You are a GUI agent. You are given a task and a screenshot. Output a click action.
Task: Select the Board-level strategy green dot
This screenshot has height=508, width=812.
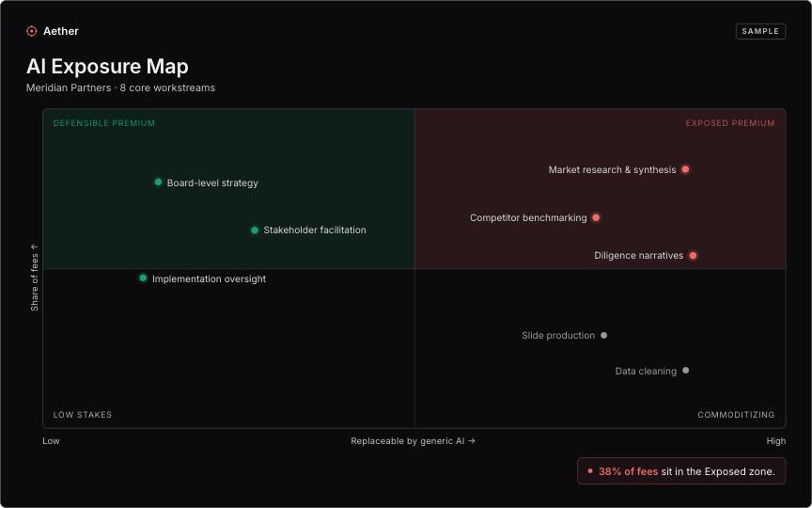(159, 182)
